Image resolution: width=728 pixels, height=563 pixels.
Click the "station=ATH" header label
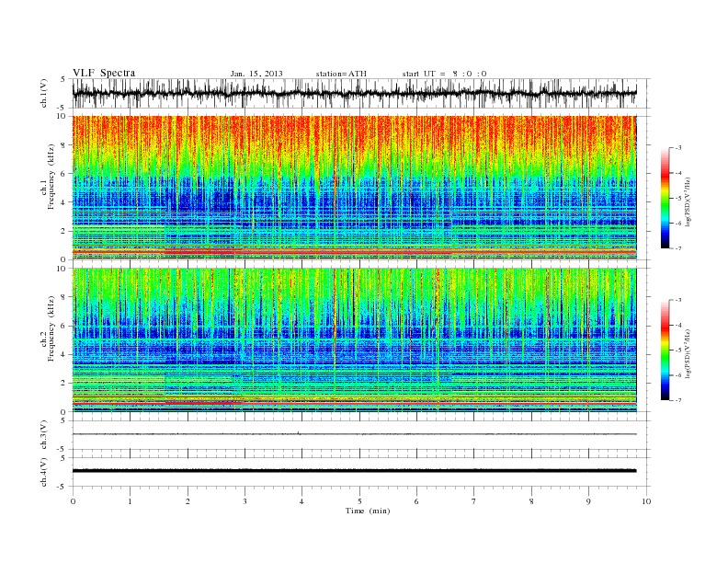pos(341,74)
